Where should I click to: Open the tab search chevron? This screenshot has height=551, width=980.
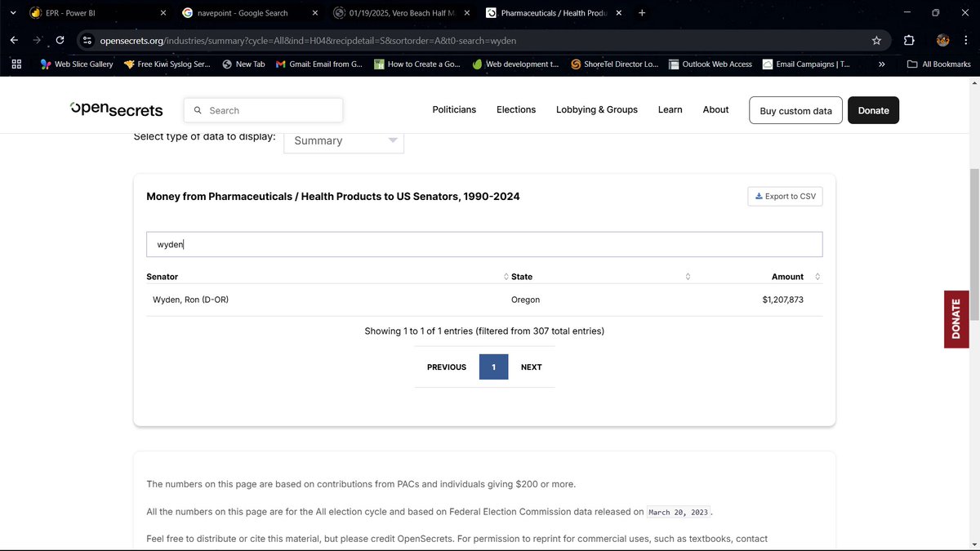pos(12,13)
